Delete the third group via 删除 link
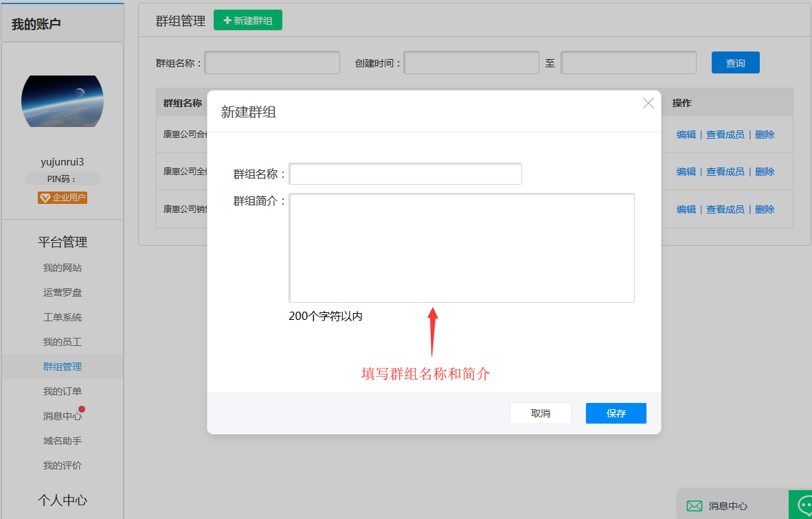Viewport: 812px width, 519px height. pos(765,209)
